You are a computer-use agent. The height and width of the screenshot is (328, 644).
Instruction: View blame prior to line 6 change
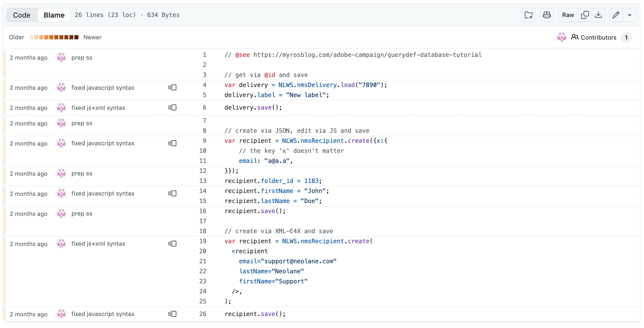click(173, 108)
